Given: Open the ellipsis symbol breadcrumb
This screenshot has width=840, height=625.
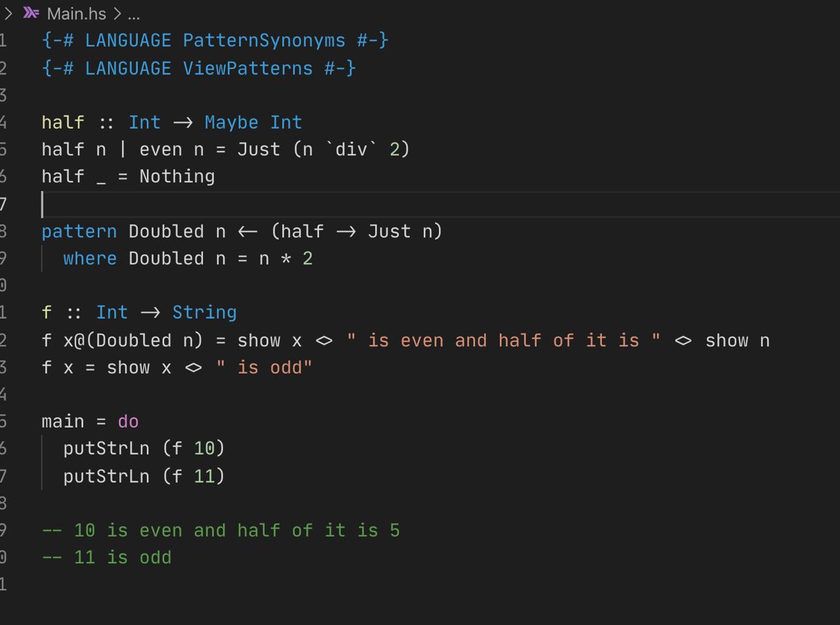Looking at the screenshot, I should [134, 14].
